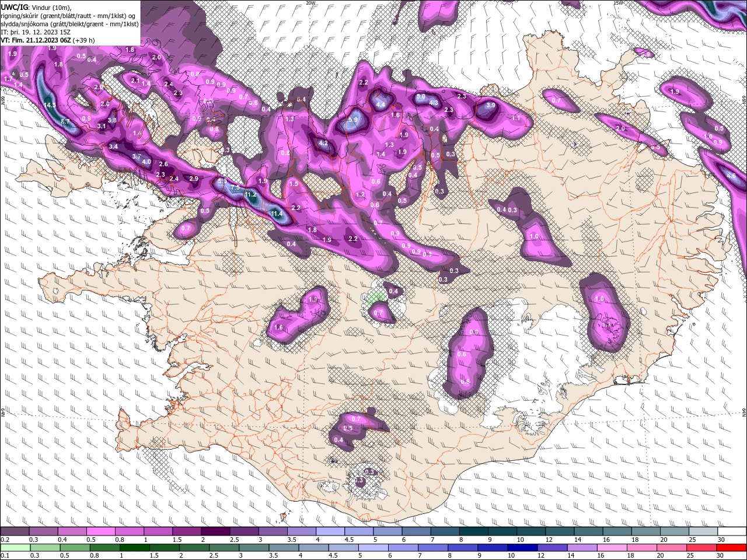This screenshot has width=747, height=560.
Task: Click the 11.2 precipitation value on the map
Action: [251, 194]
